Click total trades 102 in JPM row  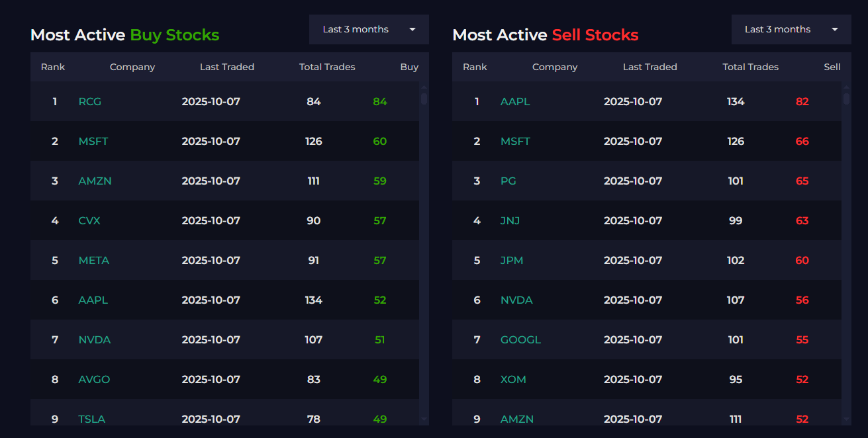tap(736, 261)
